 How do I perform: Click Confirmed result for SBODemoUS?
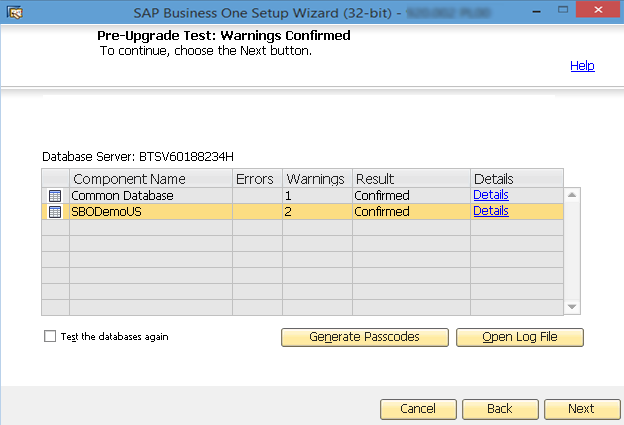coord(382,212)
